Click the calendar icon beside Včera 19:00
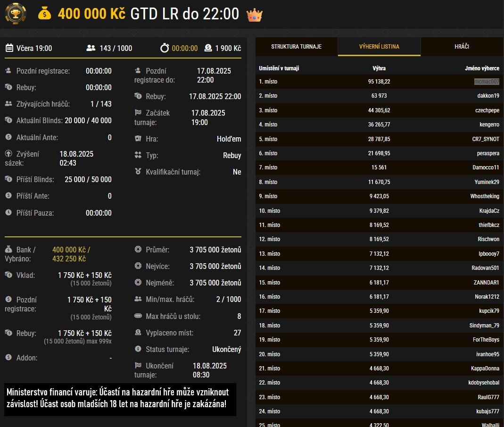Screen dimensions: 504x427 [x=9, y=48]
